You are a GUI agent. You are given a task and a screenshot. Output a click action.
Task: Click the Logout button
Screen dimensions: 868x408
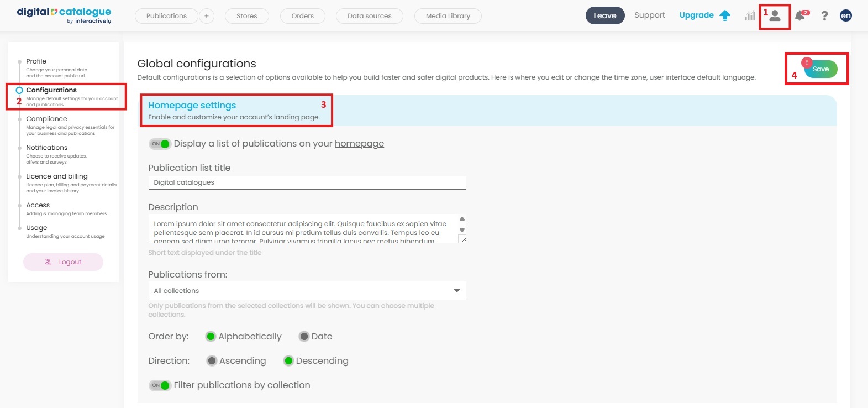[63, 262]
